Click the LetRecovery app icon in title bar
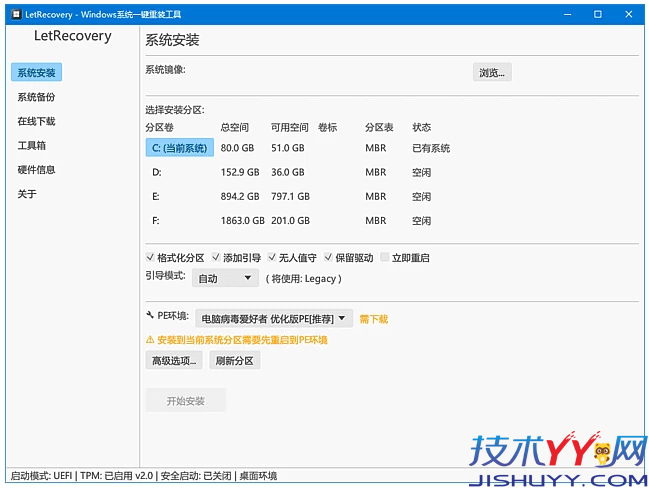 [16, 14]
